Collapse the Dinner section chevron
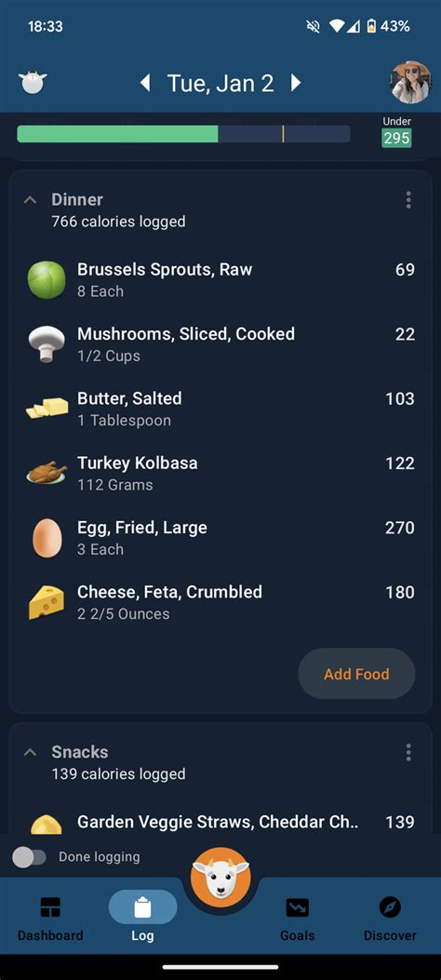 point(30,200)
